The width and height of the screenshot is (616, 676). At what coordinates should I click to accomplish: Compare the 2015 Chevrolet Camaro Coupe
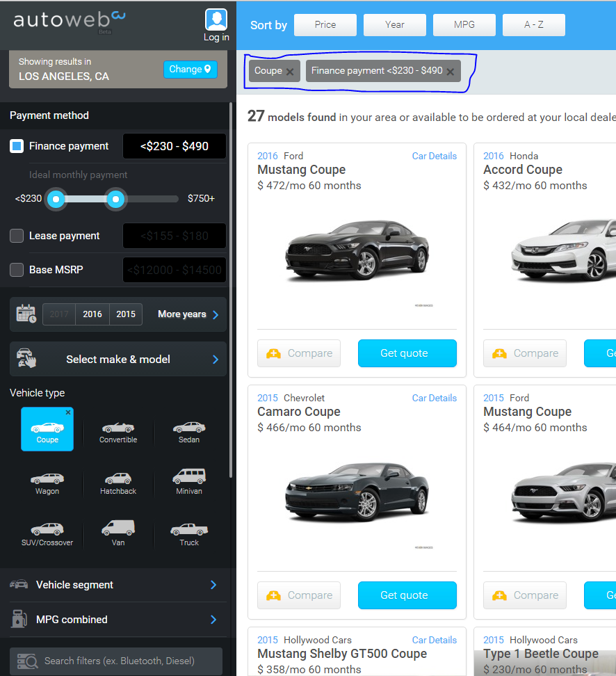299,595
